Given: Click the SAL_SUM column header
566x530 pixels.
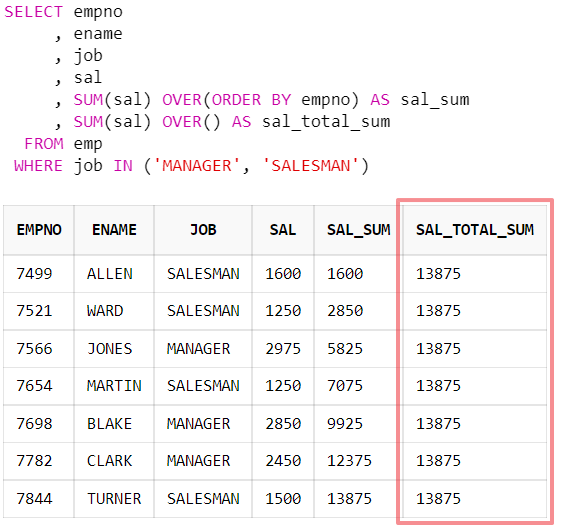Looking at the screenshot, I should pyautogui.click(x=358, y=230).
